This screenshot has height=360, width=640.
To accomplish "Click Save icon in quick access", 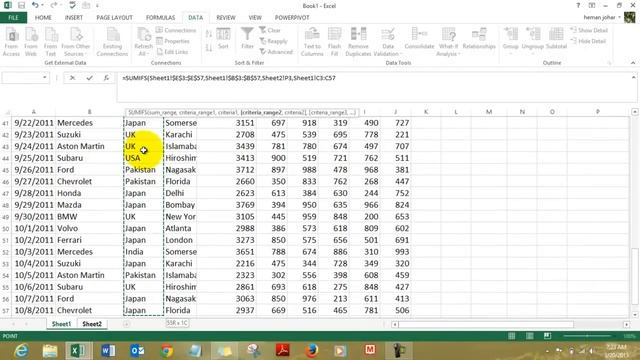I will 21,5.
